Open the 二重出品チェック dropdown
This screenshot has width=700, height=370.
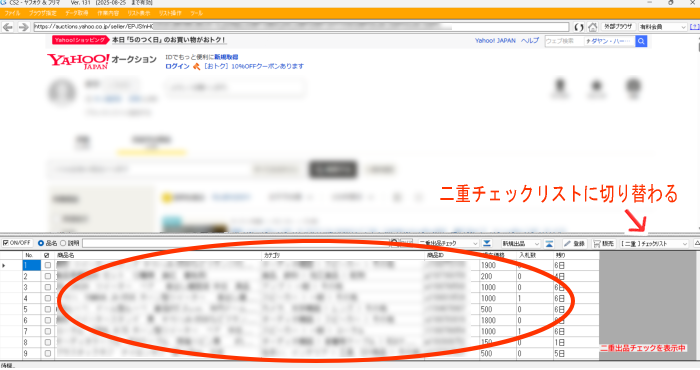tap(448, 243)
